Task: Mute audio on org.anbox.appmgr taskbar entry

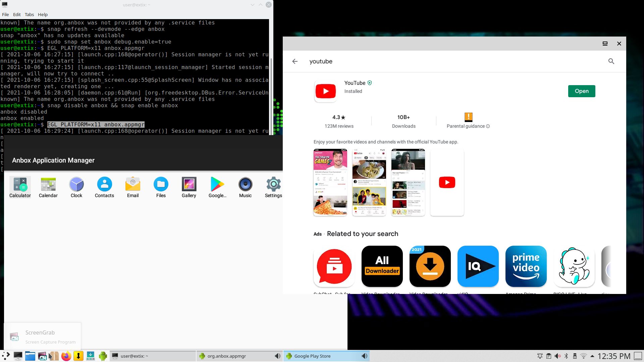Action: 277,356
